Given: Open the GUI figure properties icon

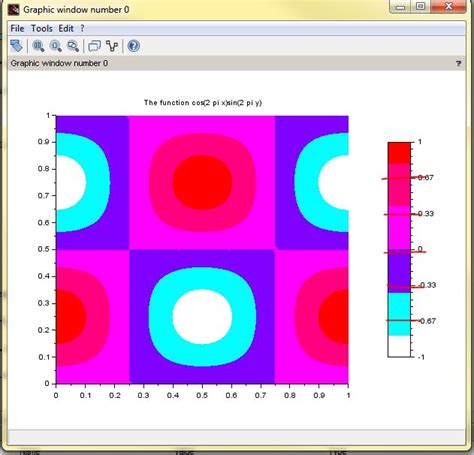Looking at the screenshot, I should pyautogui.click(x=95, y=46).
